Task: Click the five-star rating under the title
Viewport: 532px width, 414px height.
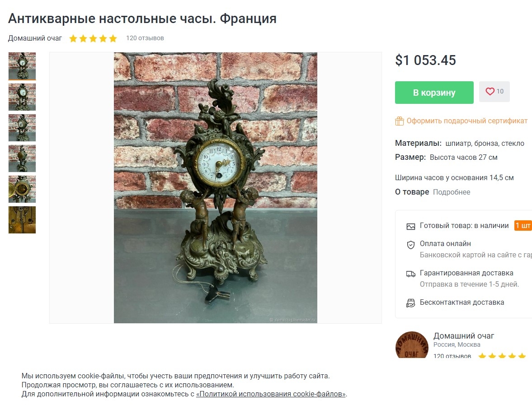Action: pyautogui.click(x=93, y=38)
